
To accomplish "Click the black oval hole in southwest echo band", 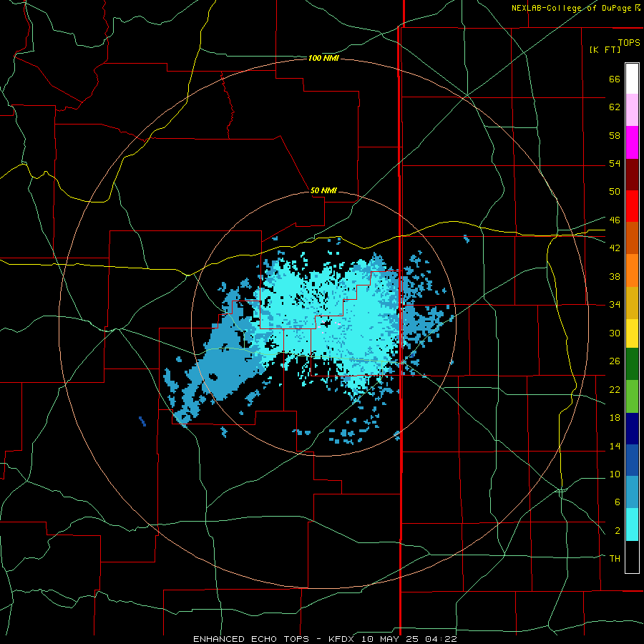I will tap(213, 376).
